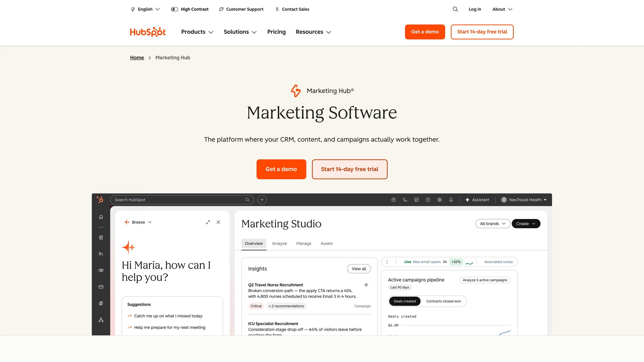
Task: Click the HubSpot logo in navigation
Action: pos(148,32)
